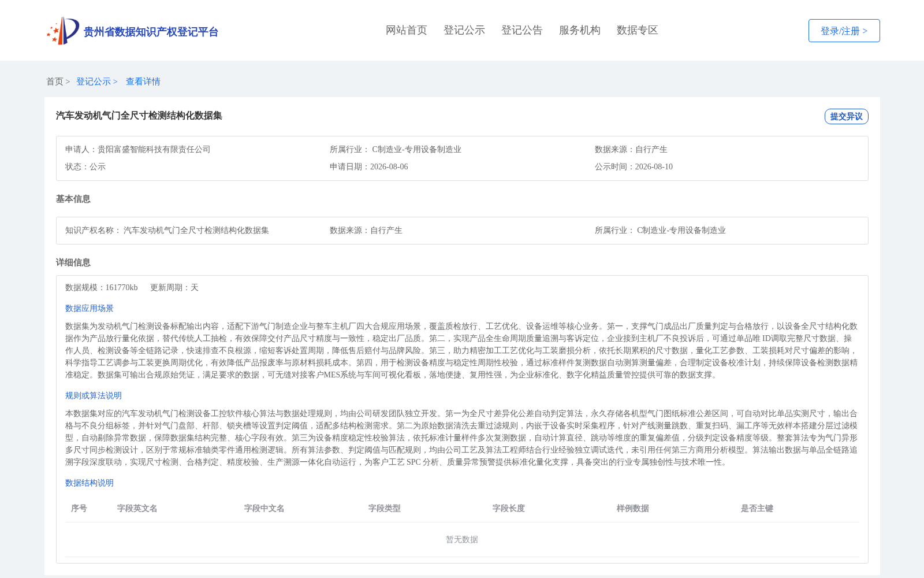Click the 字段类型 column header
Screen dimensions: 924x578
click(385, 508)
